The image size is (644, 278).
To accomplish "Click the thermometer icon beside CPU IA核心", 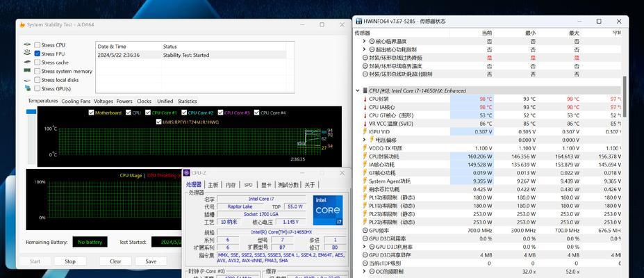I will pyautogui.click(x=365, y=107).
